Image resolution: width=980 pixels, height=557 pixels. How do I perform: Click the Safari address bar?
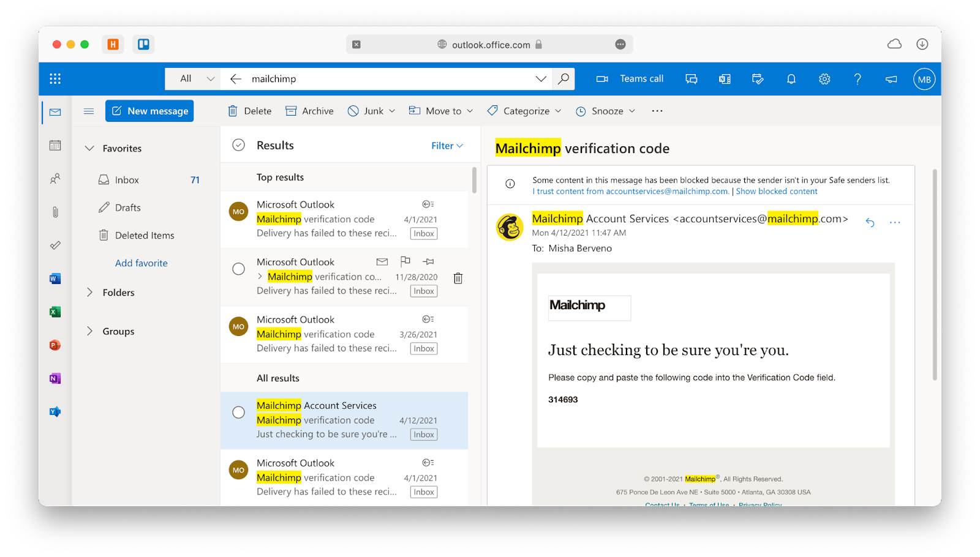pyautogui.click(x=489, y=45)
